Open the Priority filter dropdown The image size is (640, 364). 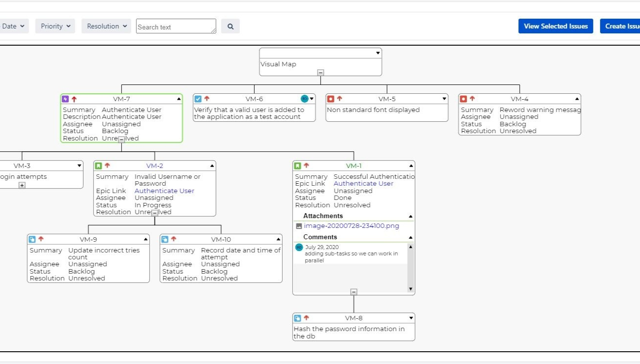tap(55, 26)
